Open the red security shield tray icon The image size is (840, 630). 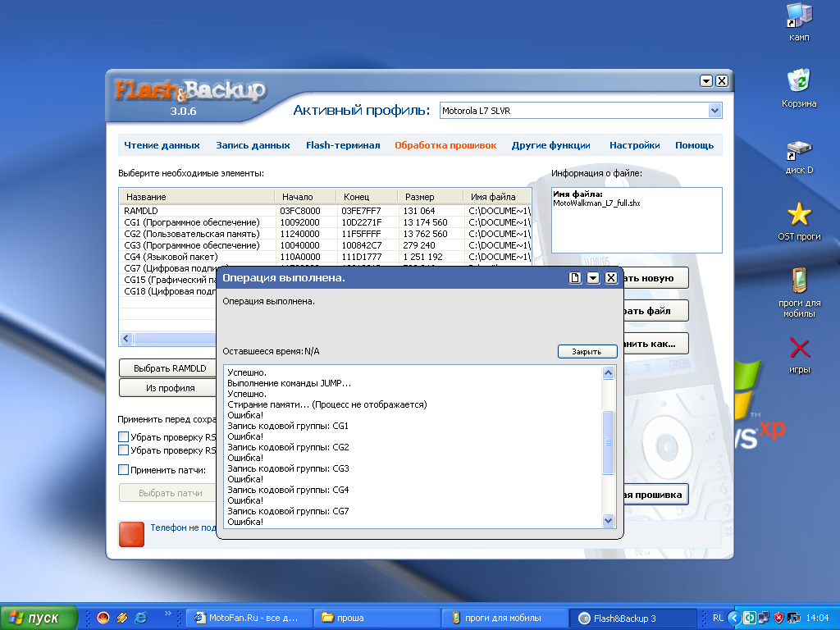tap(778, 618)
